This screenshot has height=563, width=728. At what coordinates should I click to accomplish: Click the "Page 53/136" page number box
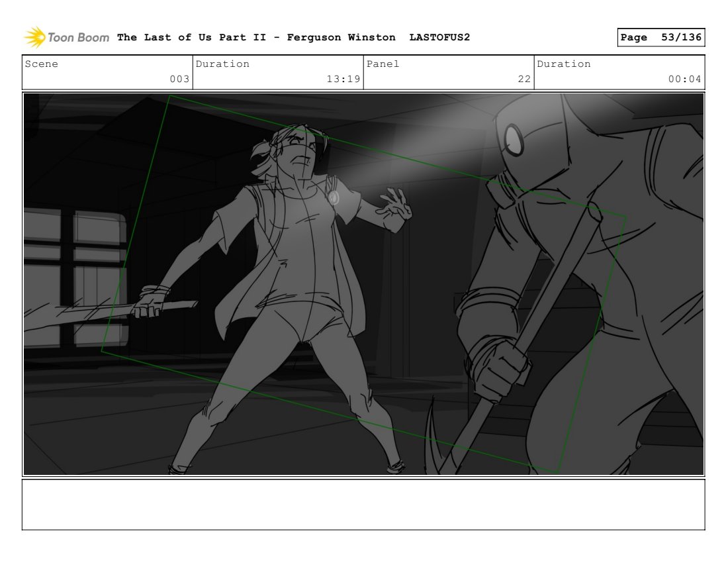point(661,37)
